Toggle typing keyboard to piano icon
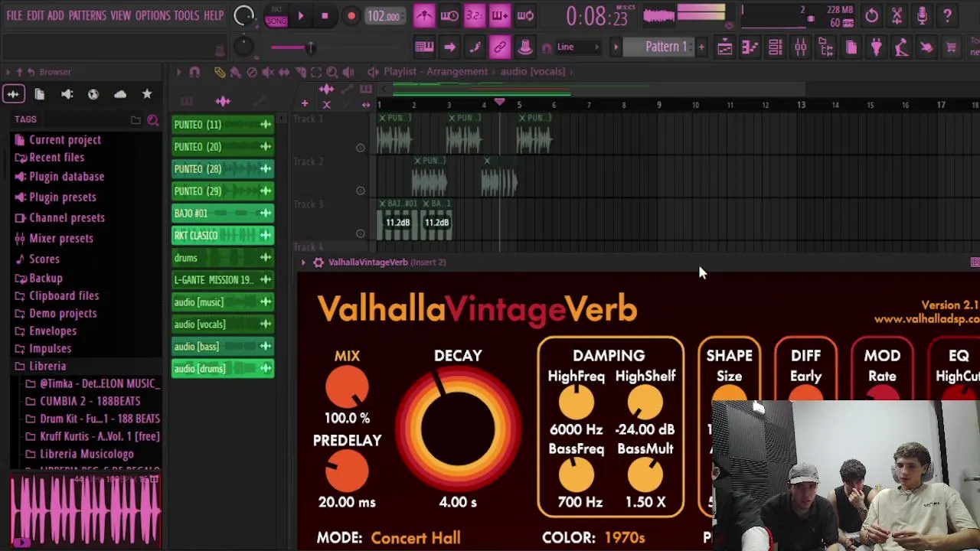 (424, 47)
